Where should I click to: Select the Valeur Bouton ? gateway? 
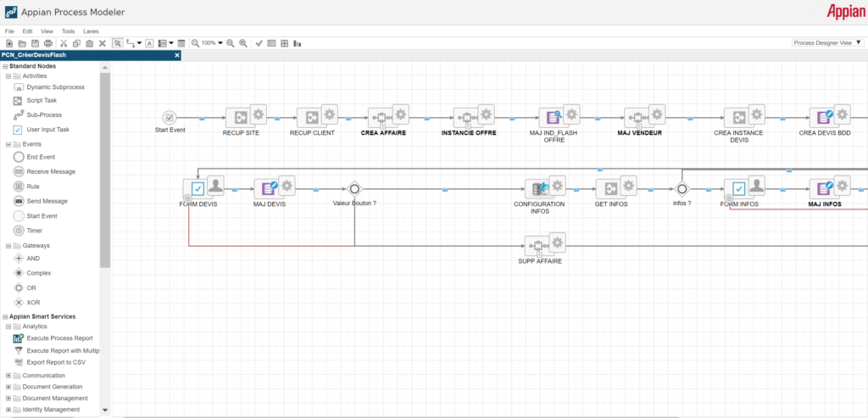click(355, 189)
